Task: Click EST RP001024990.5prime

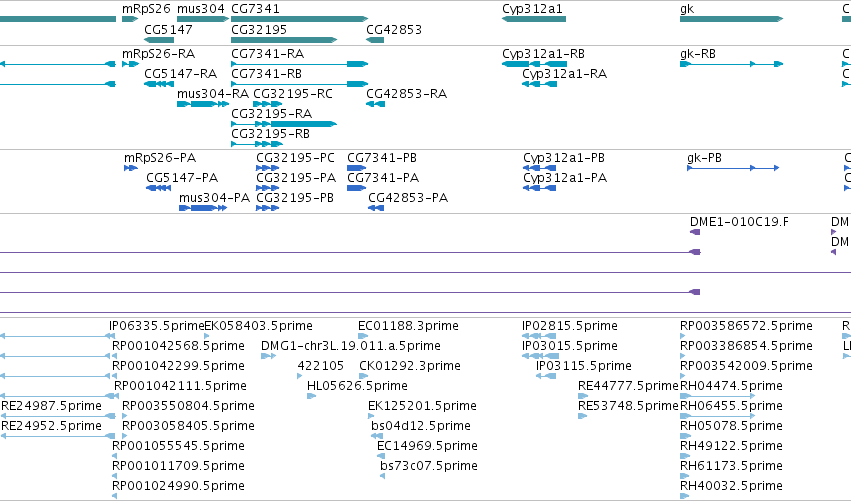Action: pos(115,497)
